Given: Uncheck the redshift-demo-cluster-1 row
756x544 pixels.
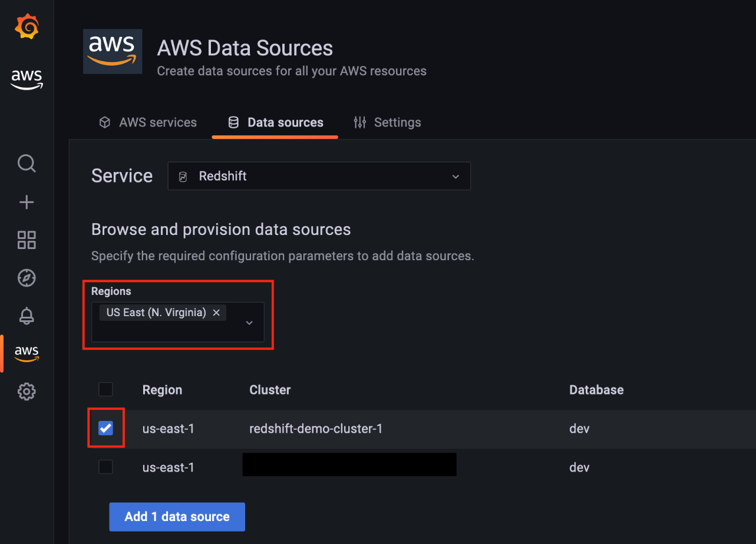Looking at the screenshot, I should click(x=105, y=428).
